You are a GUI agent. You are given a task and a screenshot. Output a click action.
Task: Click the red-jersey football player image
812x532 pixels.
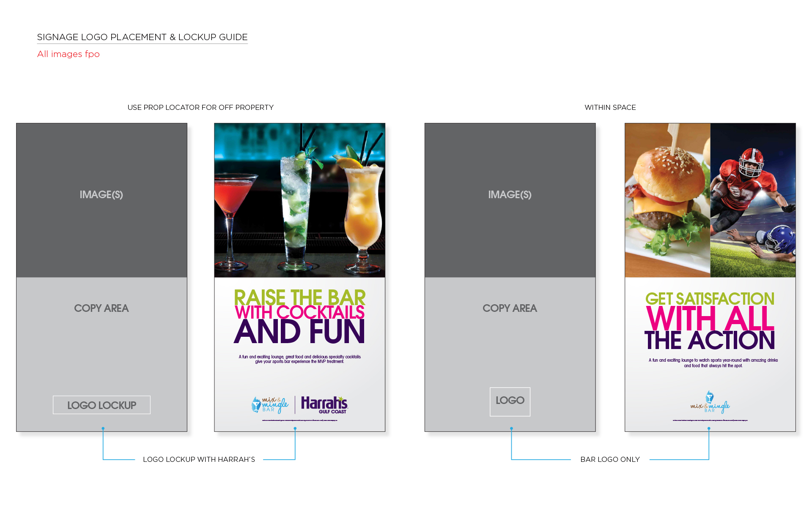point(746,186)
